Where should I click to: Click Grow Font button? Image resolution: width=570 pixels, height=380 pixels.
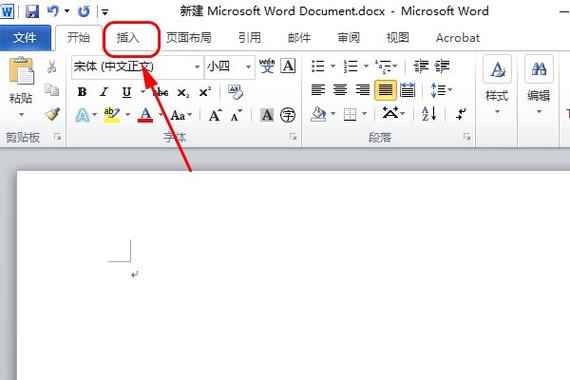[215, 116]
